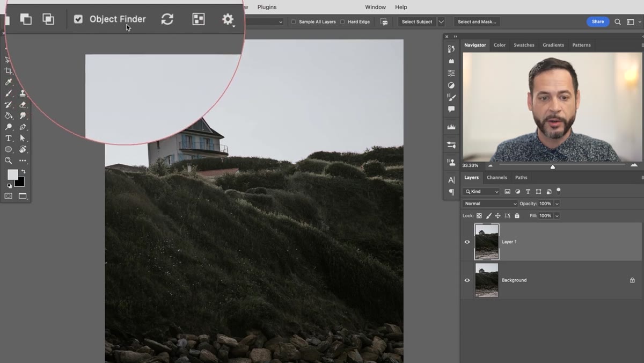Open the History panel icon
Viewport: 644px width, 363px height.
(x=451, y=49)
